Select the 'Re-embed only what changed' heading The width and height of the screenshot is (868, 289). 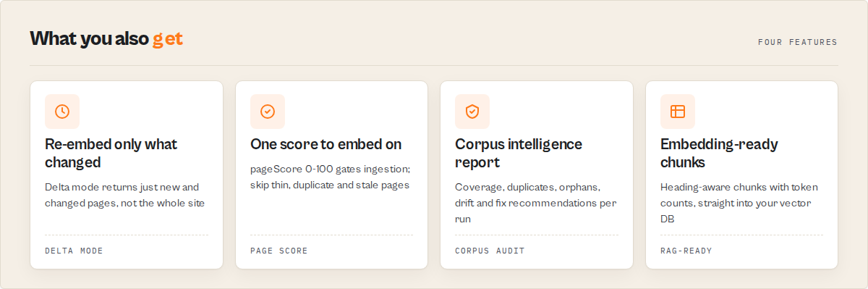(111, 153)
